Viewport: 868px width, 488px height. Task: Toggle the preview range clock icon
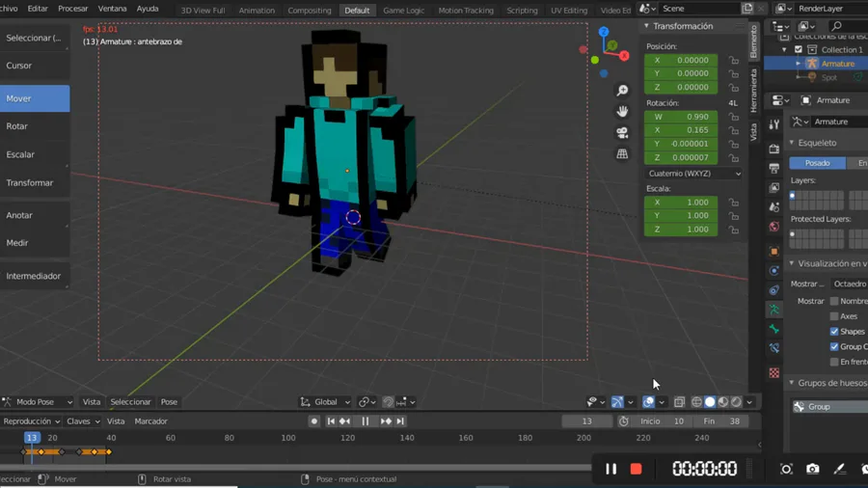tap(623, 421)
